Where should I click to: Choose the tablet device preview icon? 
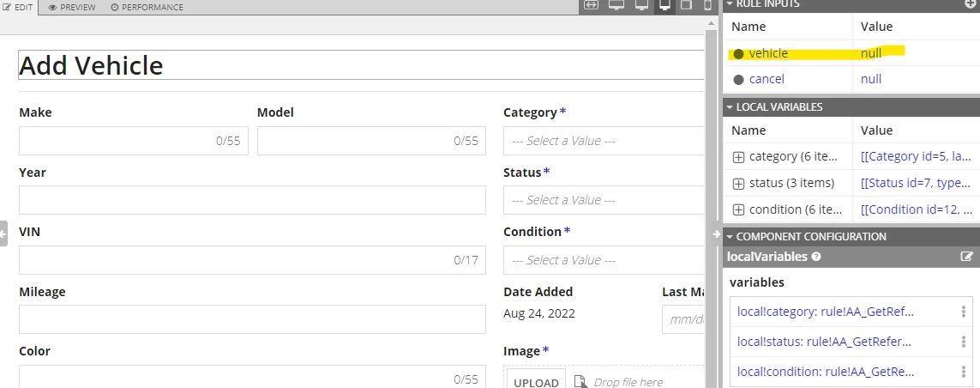[x=686, y=6]
